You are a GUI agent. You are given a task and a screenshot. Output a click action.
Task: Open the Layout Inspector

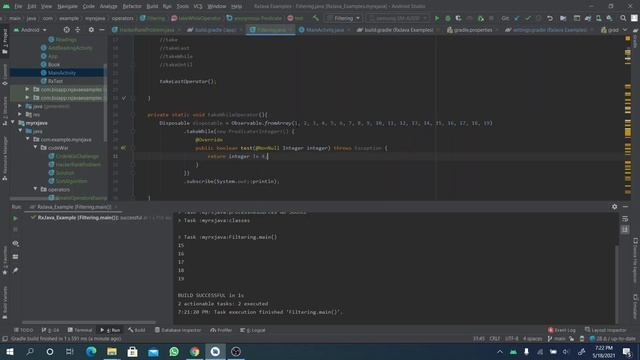point(605,330)
